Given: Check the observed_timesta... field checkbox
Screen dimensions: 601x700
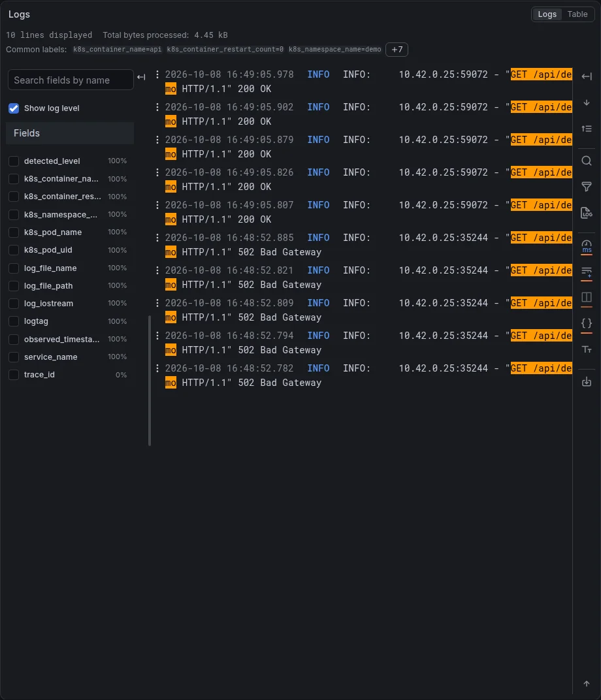Looking at the screenshot, I should [14, 340].
